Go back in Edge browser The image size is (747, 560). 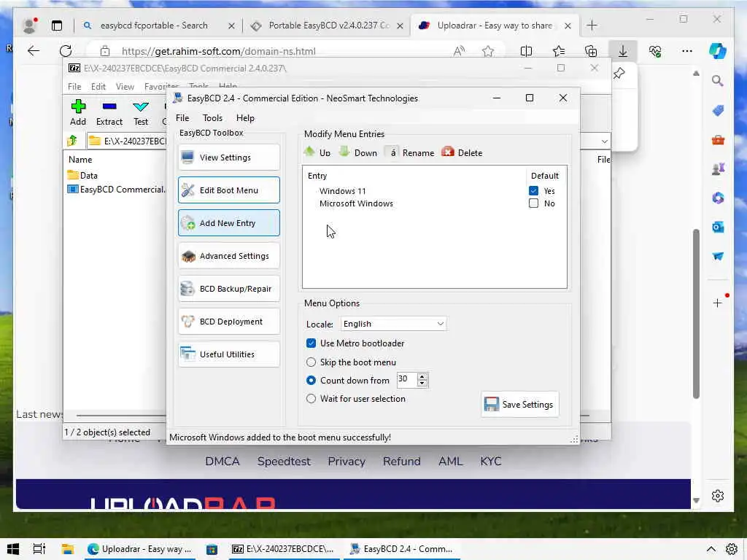click(34, 51)
